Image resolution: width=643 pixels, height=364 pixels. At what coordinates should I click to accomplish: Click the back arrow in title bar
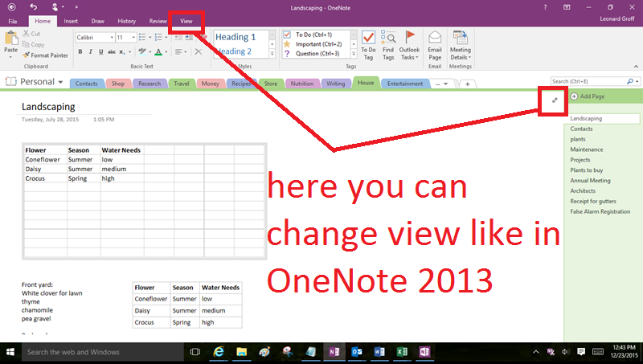click(11, 7)
